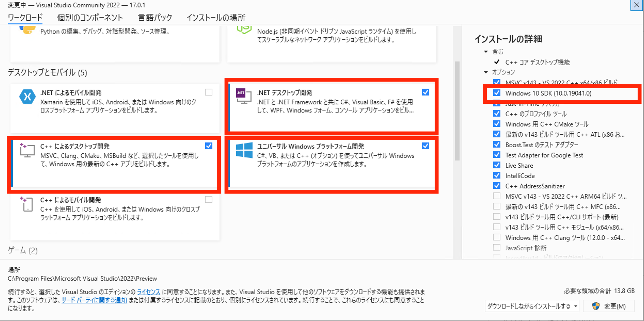644x321 pixels.
Task: Enable the JavaScript 診断 checkbox
Action: coord(497,247)
